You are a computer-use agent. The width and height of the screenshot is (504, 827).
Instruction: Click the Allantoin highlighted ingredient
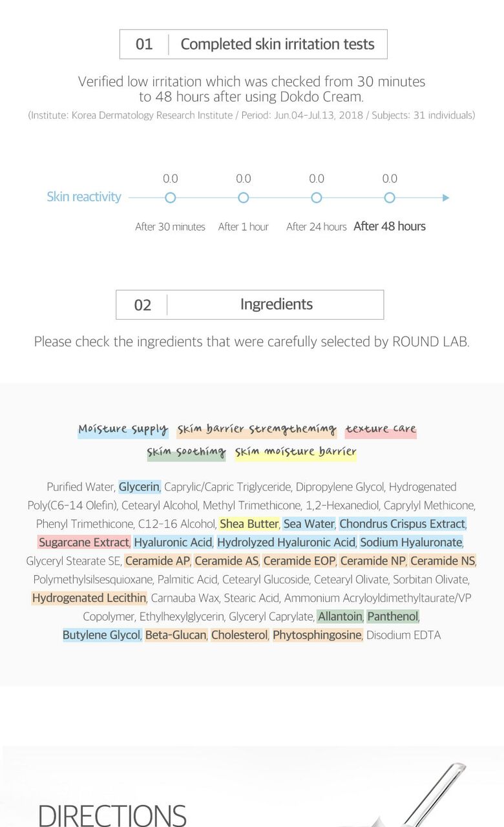340,616
